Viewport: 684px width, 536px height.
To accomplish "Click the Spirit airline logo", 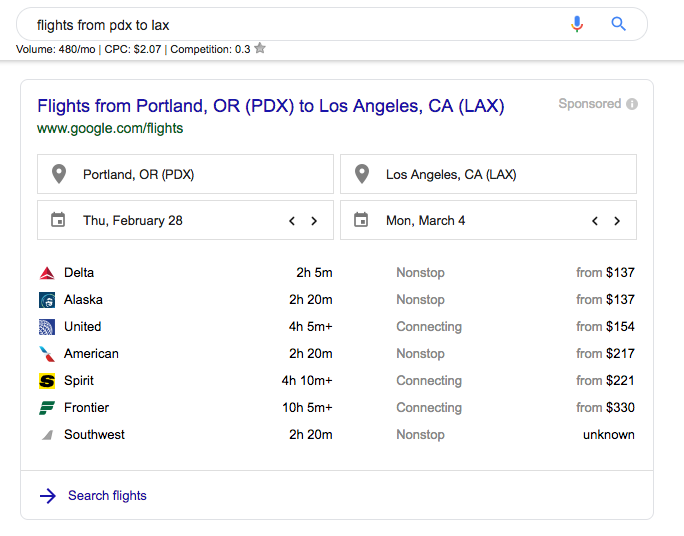I will [47, 381].
